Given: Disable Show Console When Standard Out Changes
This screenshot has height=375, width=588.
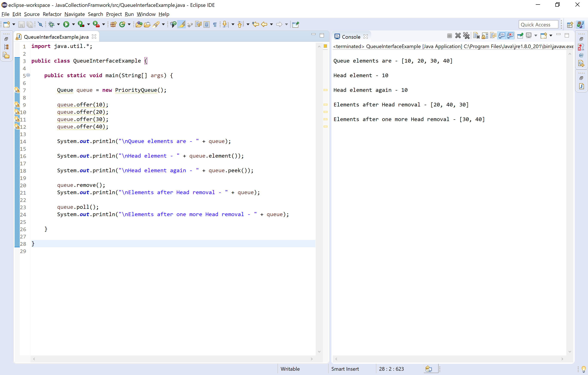Looking at the screenshot, I should click(502, 36).
